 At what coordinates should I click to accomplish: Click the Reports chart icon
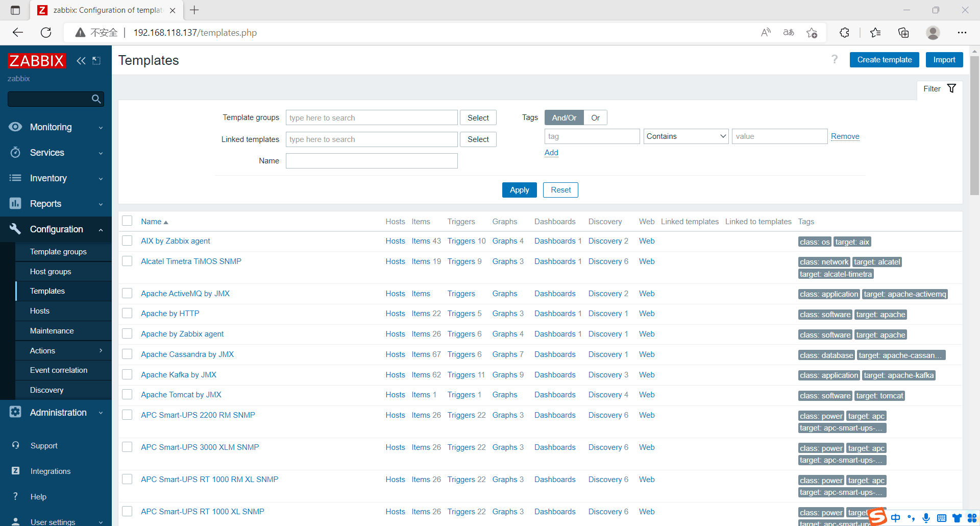pyautogui.click(x=15, y=203)
